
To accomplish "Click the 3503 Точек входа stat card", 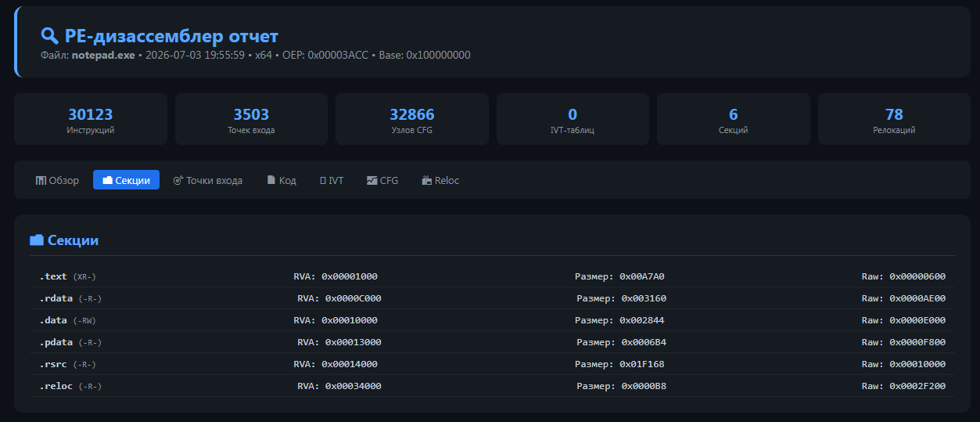I will (x=251, y=119).
